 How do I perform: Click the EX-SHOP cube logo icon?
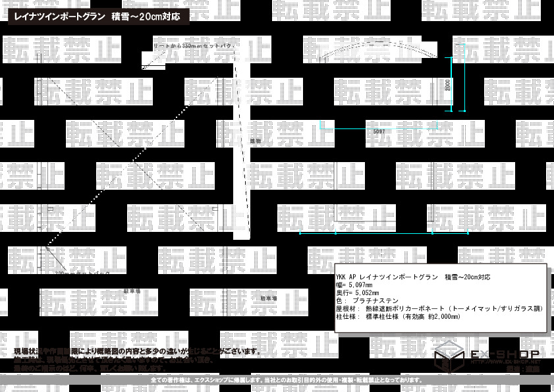448,360
